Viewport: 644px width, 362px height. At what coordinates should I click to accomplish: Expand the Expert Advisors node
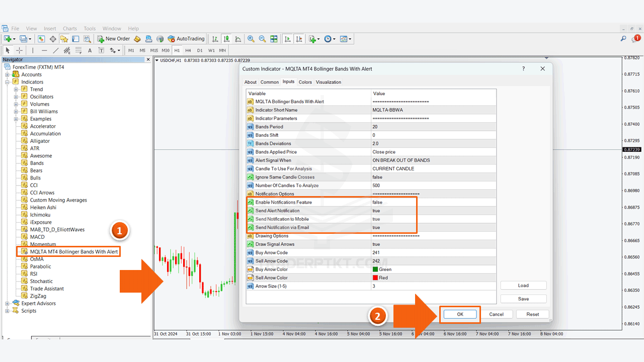(8, 304)
